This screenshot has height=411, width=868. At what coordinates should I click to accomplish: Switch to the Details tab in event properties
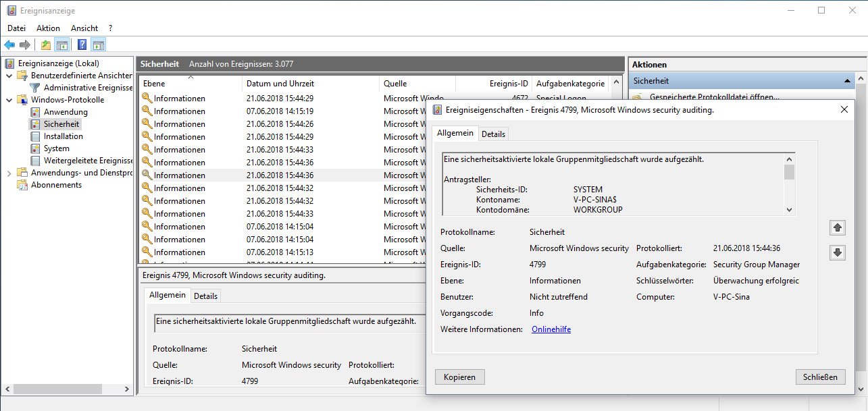point(493,133)
